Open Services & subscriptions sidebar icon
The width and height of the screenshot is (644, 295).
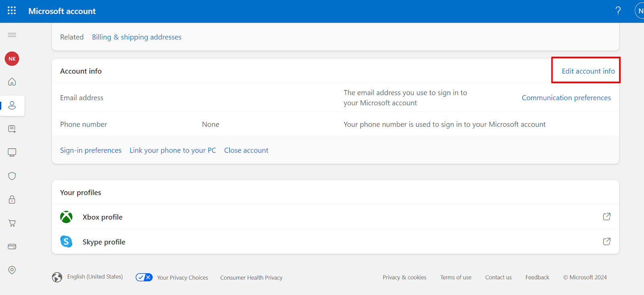pyautogui.click(x=12, y=129)
